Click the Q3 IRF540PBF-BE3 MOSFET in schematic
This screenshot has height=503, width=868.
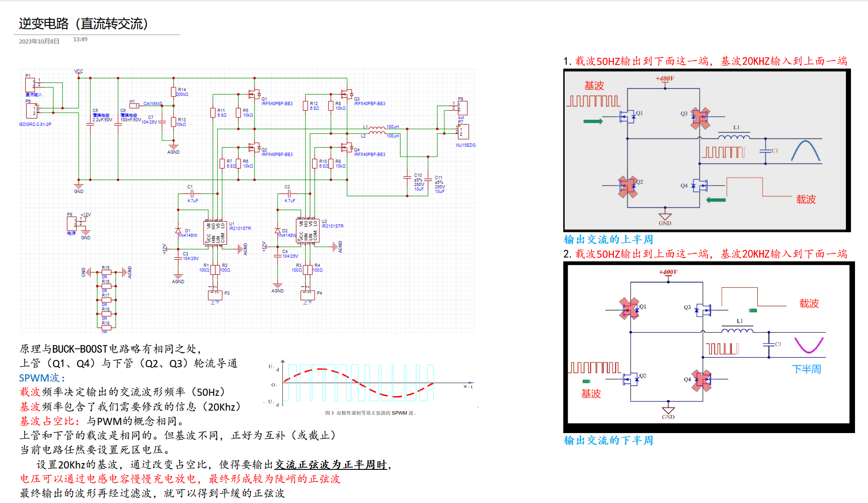click(x=347, y=94)
